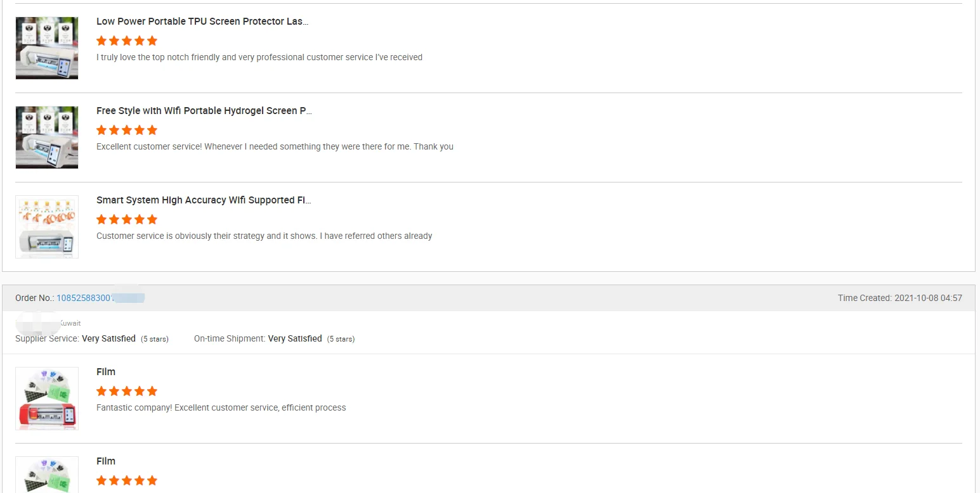Click the Smart System High Accuracy Wifi title
The height and width of the screenshot is (493, 980).
click(x=204, y=200)
